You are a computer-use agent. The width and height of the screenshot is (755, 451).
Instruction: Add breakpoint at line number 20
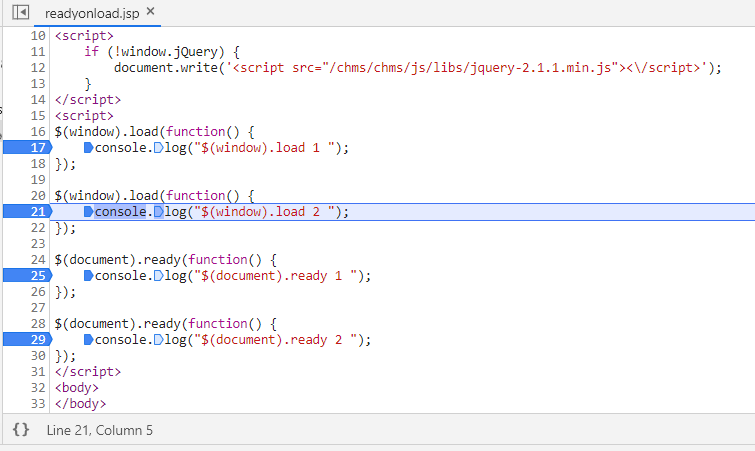point(38,195)
